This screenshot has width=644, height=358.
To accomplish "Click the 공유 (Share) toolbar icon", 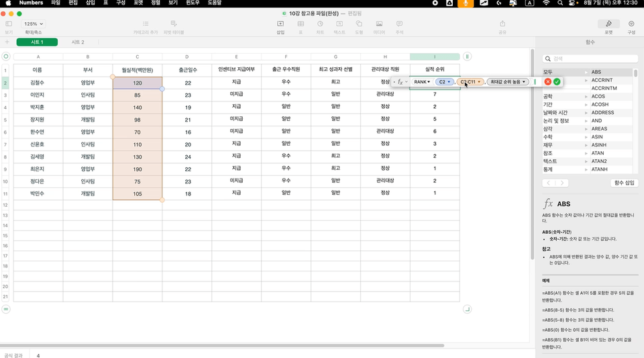I will (502, 24).
